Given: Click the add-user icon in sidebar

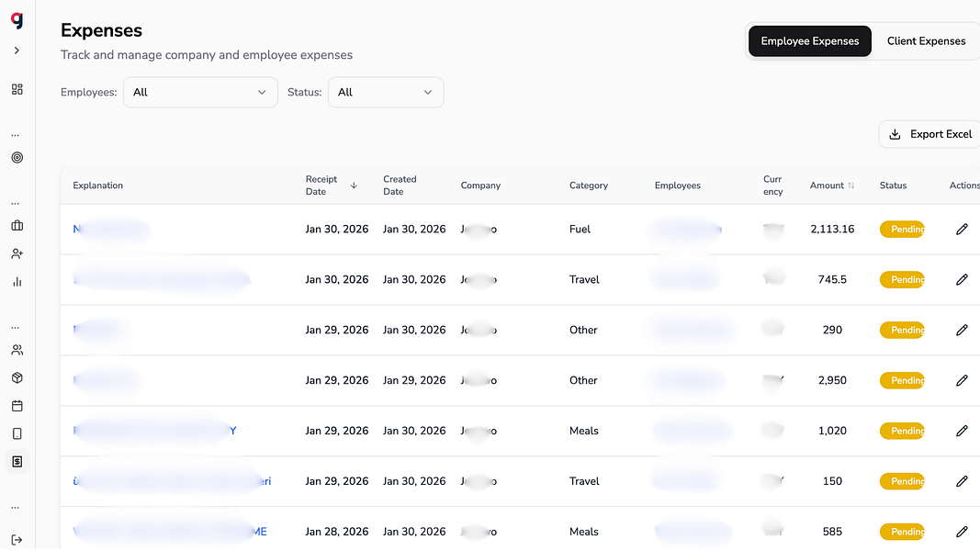Looking at the screenshot, I should 17,253.
